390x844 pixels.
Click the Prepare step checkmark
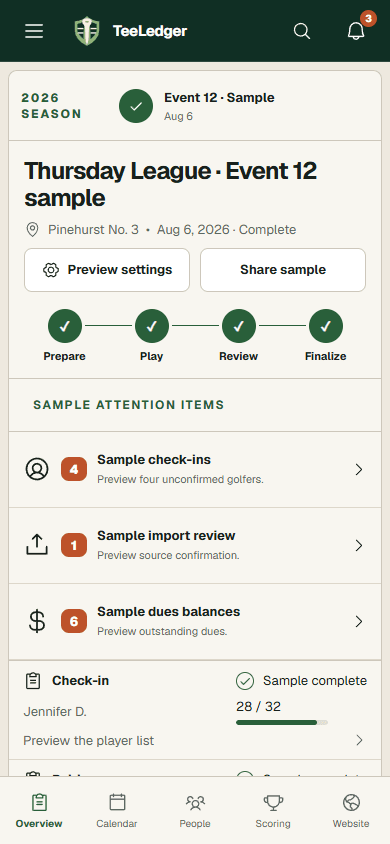(65, 326)
